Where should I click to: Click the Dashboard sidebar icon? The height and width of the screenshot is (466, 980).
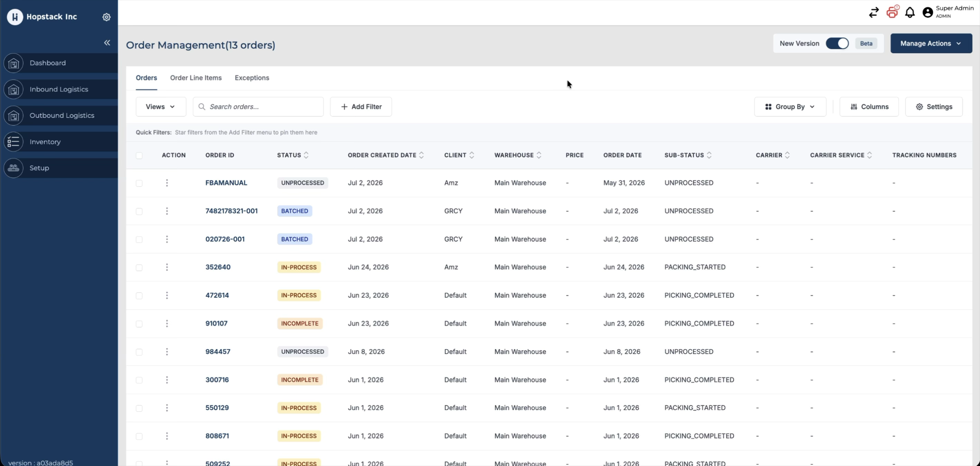(14, 63)
